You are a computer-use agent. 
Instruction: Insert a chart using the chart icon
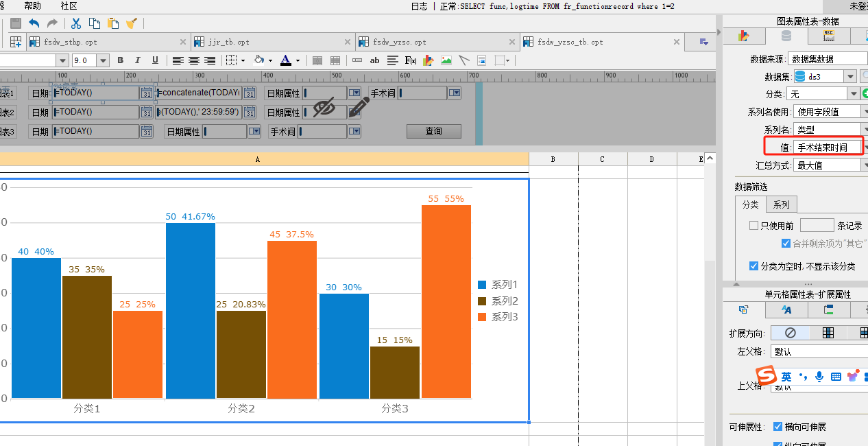click(x=429, y=60)
